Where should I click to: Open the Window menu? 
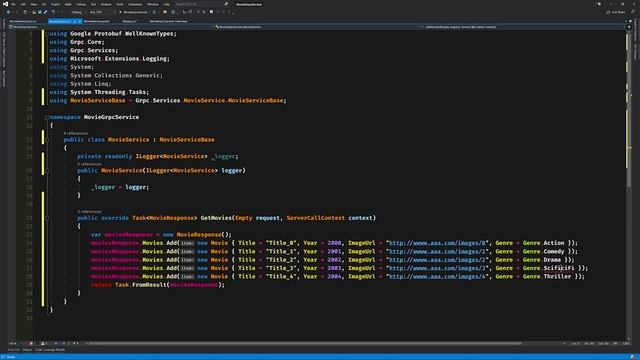(153, 4)
